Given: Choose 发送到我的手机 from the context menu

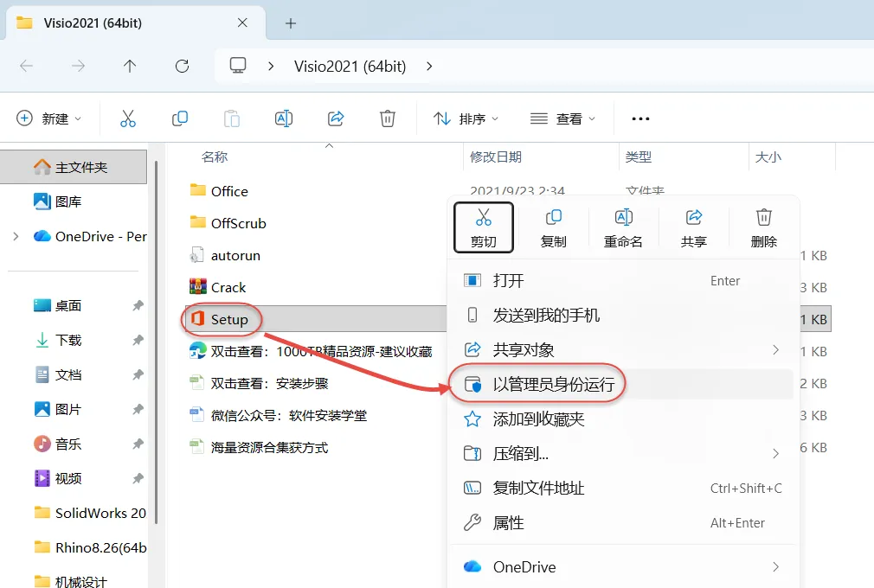Looking at the screenshot, I should click(x=623, y=315).
